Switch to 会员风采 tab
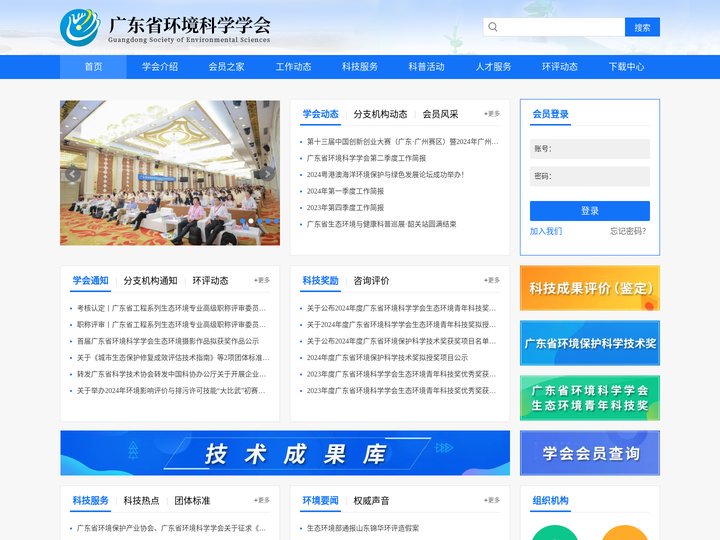 [x=440, y=114]
